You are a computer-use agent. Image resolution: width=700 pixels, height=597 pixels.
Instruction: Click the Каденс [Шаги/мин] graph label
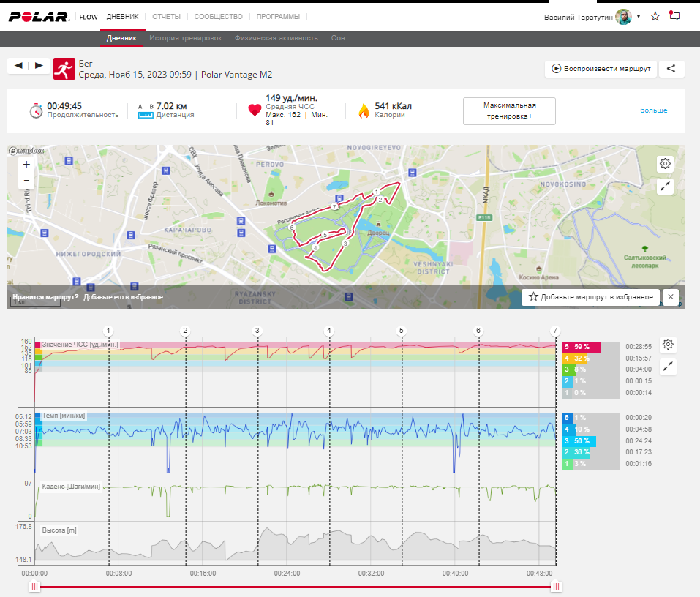tap(71, 487)
